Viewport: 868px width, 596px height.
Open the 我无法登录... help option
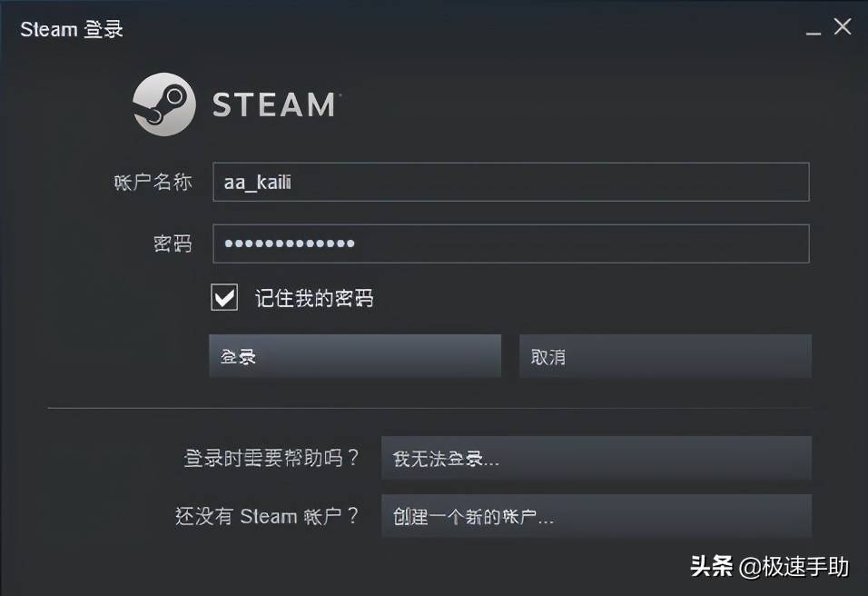coord(596,458)
